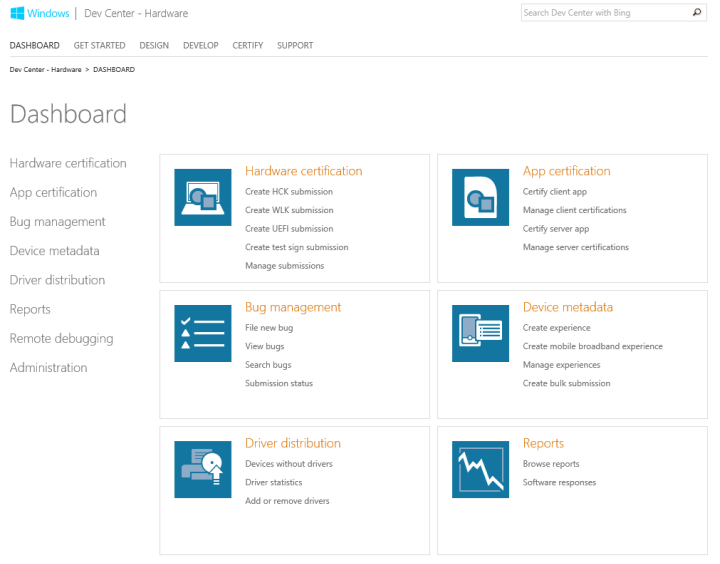The width and height of the screenshot is (720, 564).
Task: Select the DASHBOARD nav tab
Action: 34,45
